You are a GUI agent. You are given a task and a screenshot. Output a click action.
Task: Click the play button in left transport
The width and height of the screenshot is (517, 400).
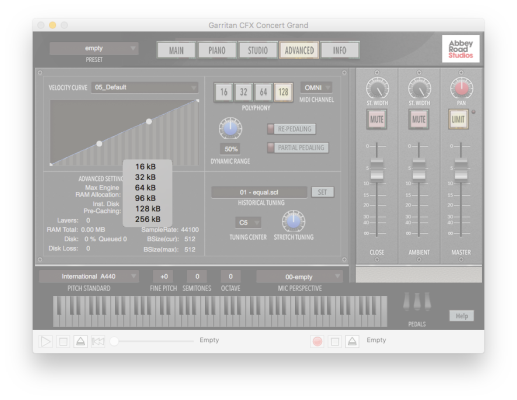(45, 342)
